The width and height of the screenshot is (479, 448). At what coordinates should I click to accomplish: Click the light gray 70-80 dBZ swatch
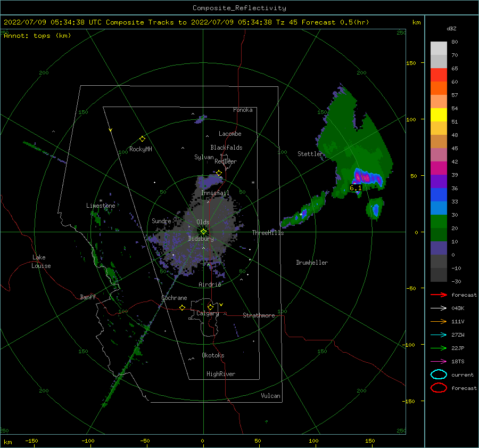point(439,48)
